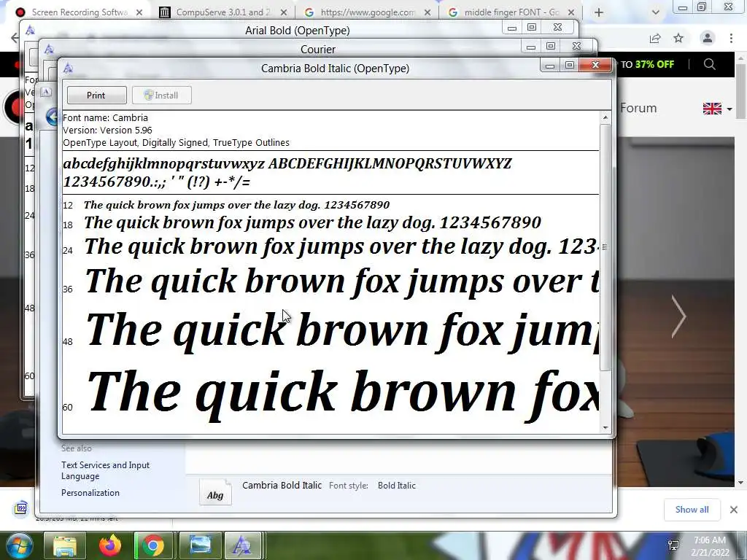Click the Control Panel back arrow button

[53, 117]
